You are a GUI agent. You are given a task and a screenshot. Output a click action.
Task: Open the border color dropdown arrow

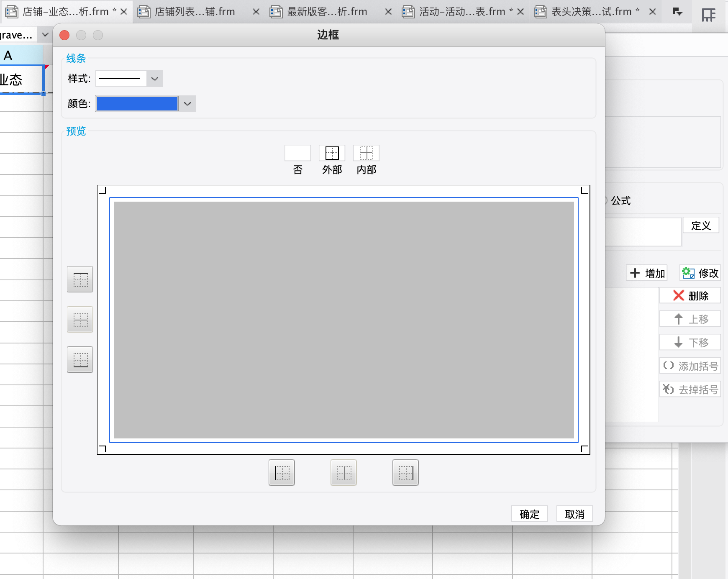187,104
